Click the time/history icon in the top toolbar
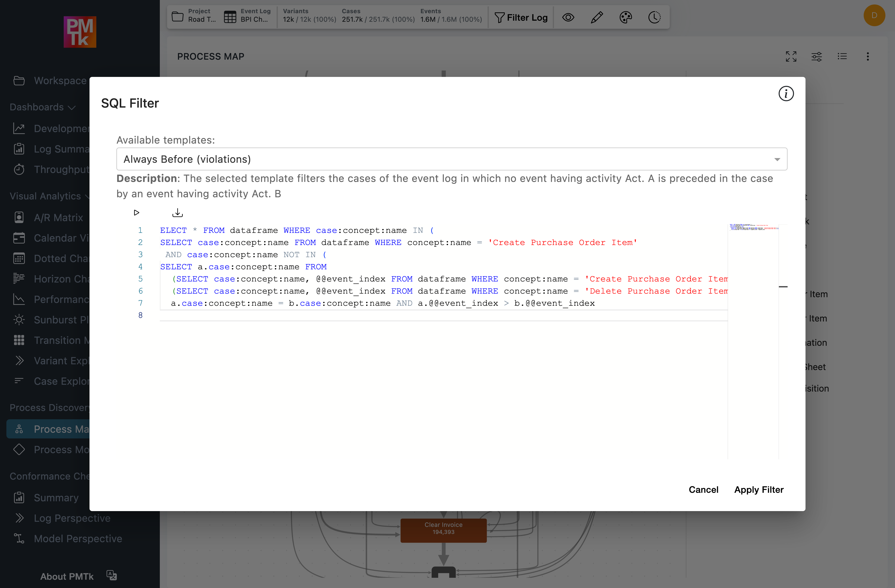This screenshot has width=895, height=588. pos(654,17)
